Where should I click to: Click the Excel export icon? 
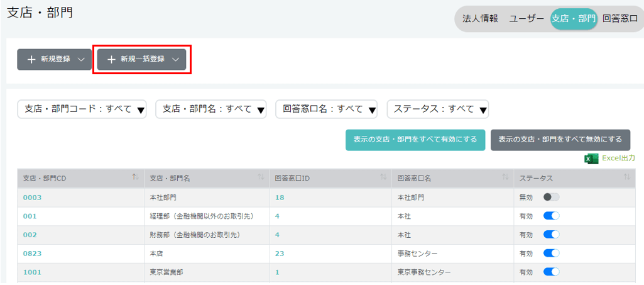591,159
